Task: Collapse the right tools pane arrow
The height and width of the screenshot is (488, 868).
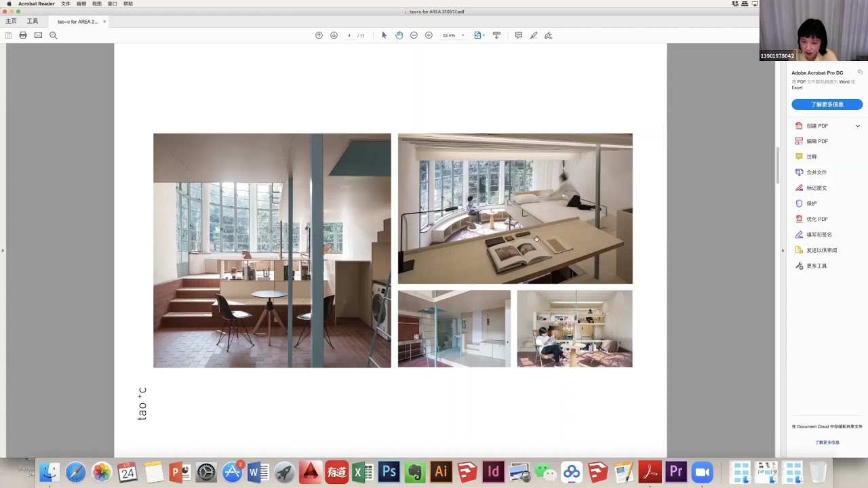Action: 783,250
